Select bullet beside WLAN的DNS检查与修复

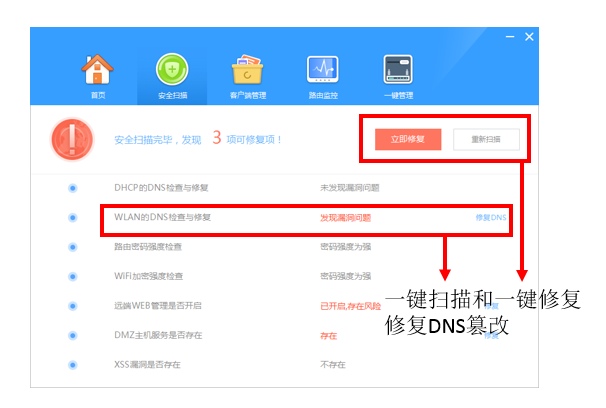pos(73,217)
